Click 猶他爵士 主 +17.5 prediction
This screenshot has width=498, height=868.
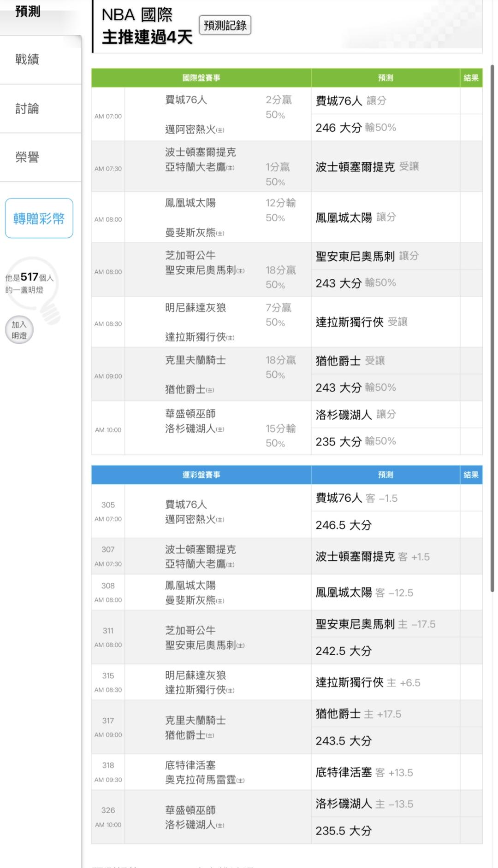(x=359, y=714)
